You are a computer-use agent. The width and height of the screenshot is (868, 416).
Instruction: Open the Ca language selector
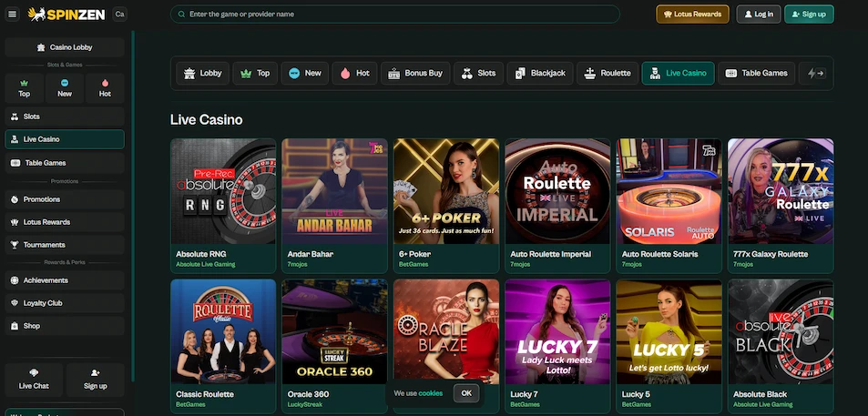point(119,15)
